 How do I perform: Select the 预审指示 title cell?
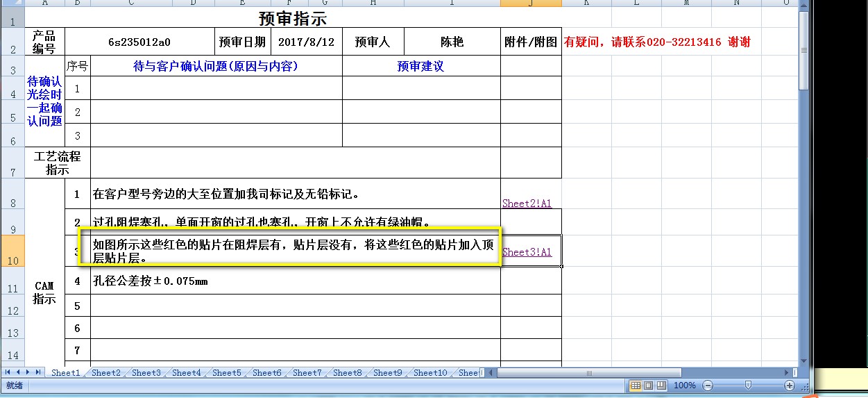point(292,18)
